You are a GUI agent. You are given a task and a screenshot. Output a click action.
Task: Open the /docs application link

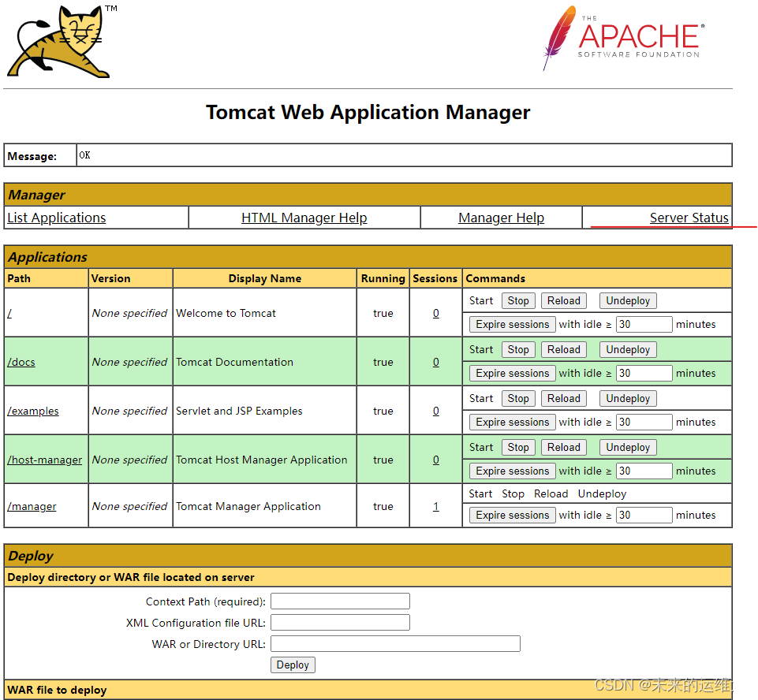point(21,363)
